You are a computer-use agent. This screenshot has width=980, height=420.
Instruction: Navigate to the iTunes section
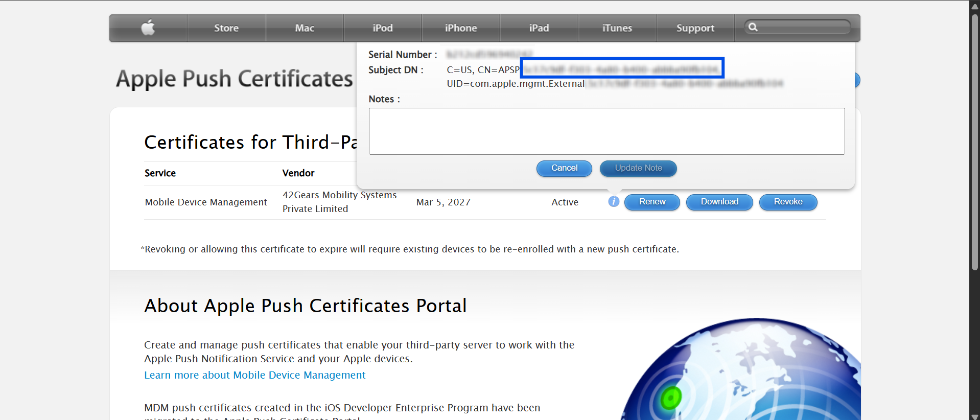[x=617, y=28]
